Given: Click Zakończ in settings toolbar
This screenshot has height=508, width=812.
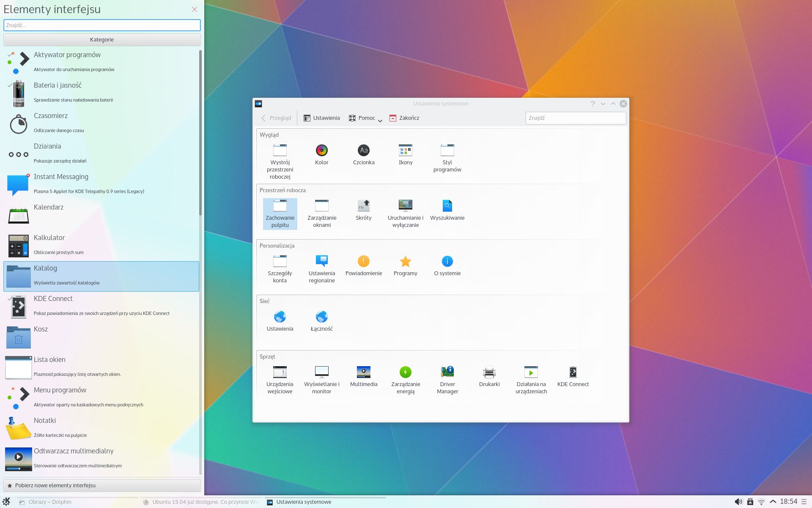Looking at the screenshot, I should pos(404,118).
